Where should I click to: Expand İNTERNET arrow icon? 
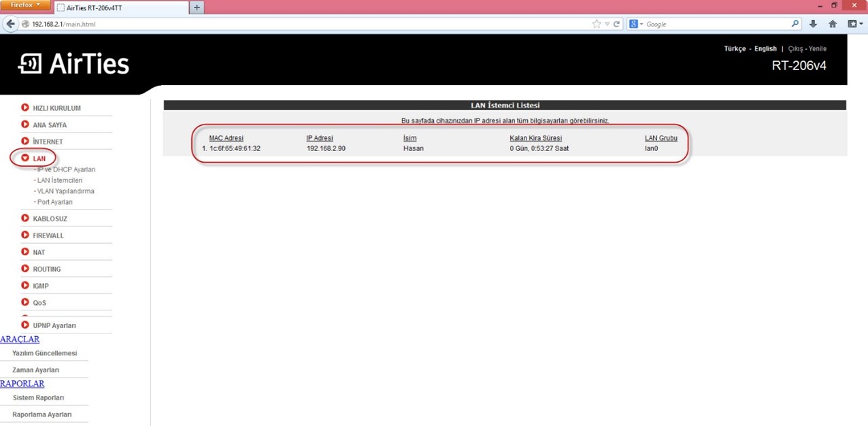[25, 141]
